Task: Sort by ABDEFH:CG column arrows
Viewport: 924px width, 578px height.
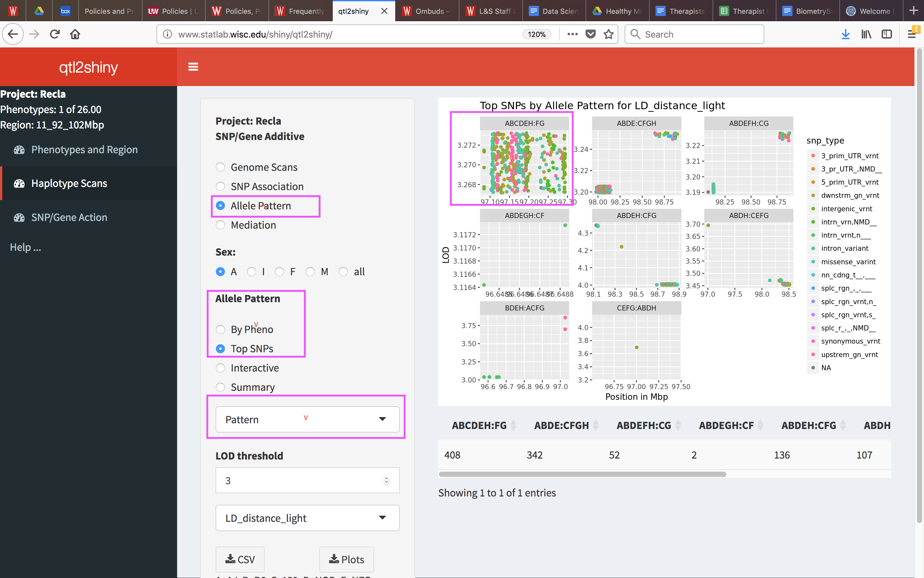Action: click(678, 425)
